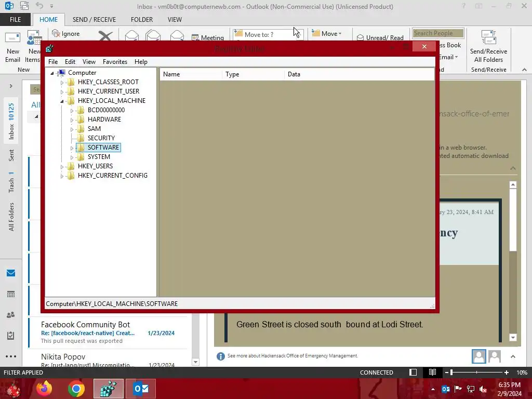
Task: Expand HKEY_USERS tree node
Action: pos(62,167)
